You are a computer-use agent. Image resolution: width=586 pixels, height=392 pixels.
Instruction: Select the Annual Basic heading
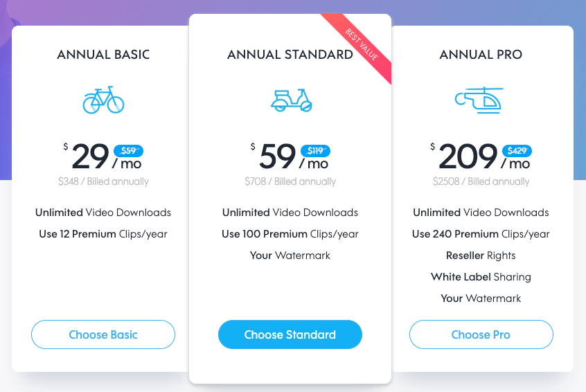point(103,55)
